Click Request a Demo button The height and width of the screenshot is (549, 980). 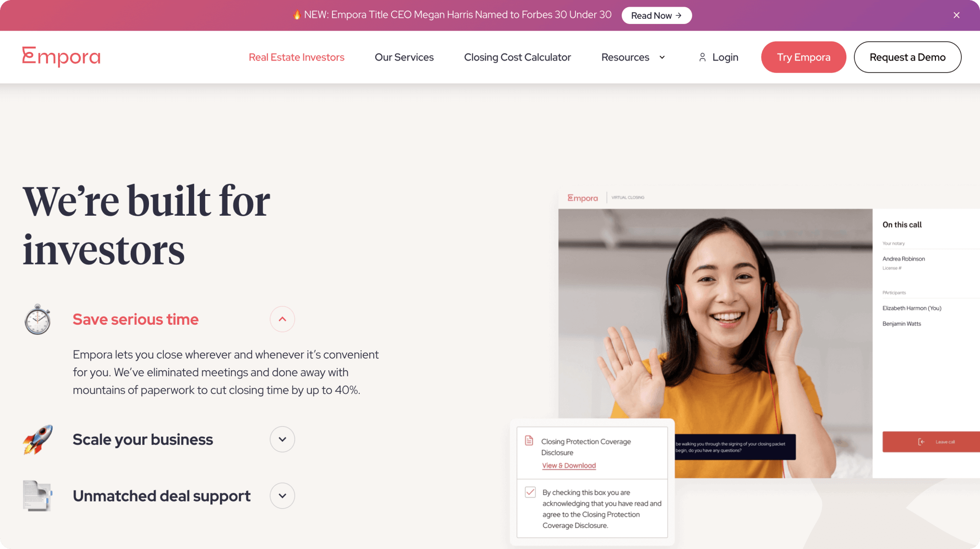pos(907,57)
